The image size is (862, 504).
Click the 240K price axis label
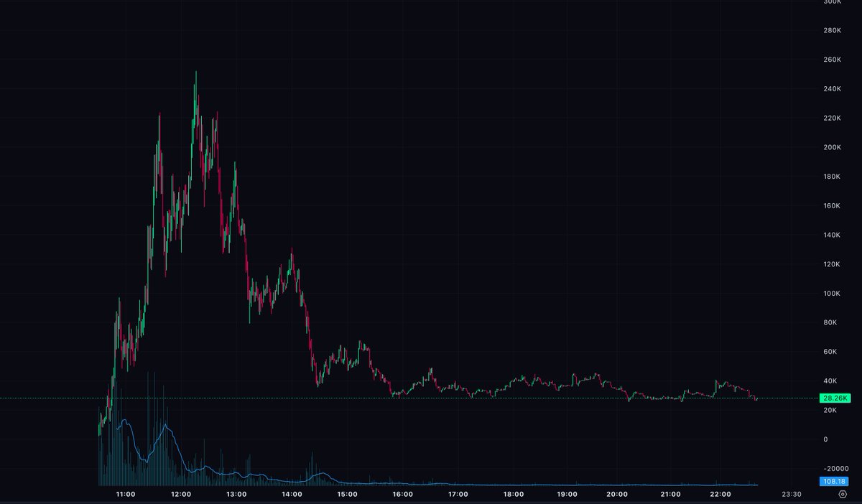(x=832, y=89)
